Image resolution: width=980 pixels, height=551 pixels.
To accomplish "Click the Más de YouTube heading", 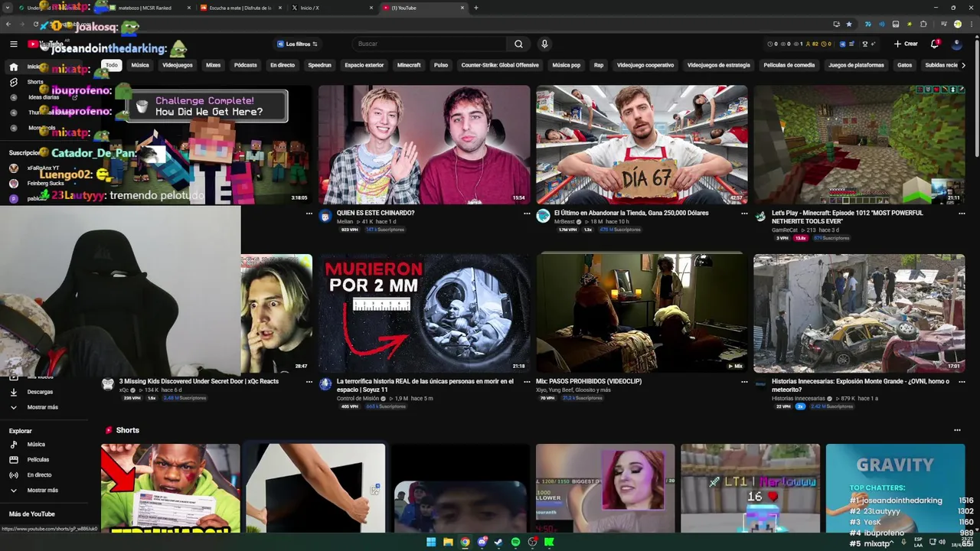I will (x=32, y=514).
